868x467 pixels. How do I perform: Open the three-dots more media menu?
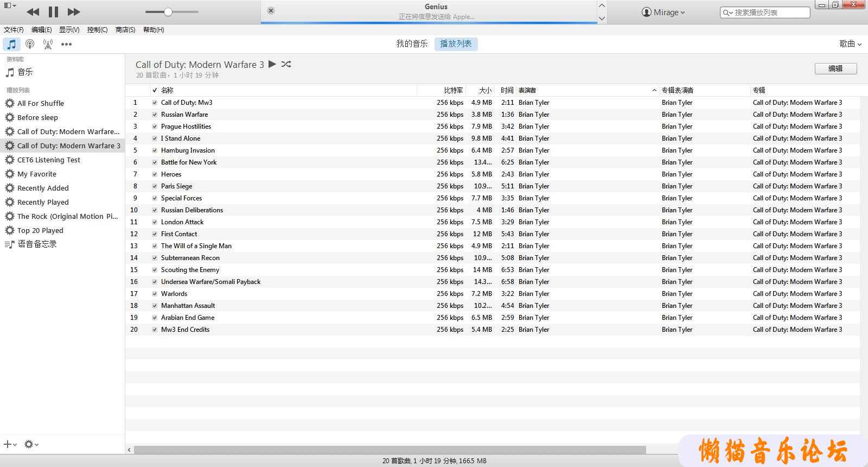pos(66,45)
